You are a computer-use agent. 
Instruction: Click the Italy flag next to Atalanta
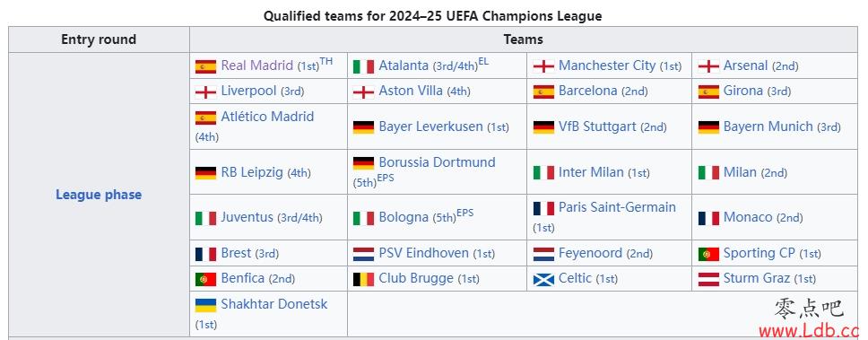(x=364, y=66)
